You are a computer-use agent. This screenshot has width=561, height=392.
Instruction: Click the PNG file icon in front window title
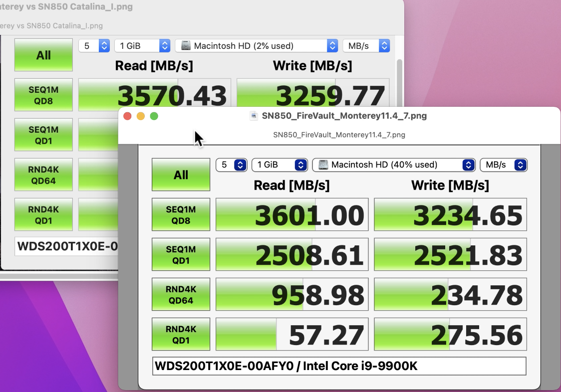coord(254,116)
